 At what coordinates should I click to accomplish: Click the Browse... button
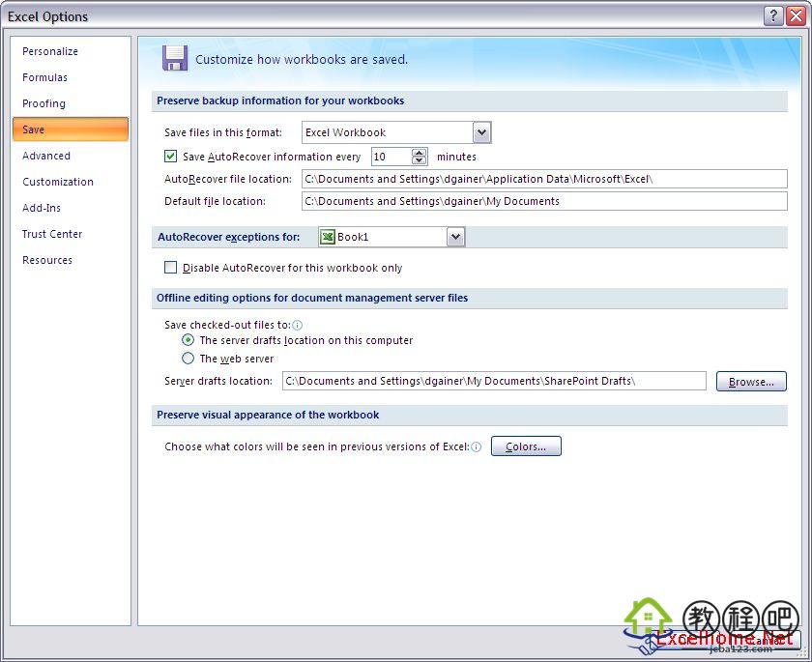click(751, 382)
